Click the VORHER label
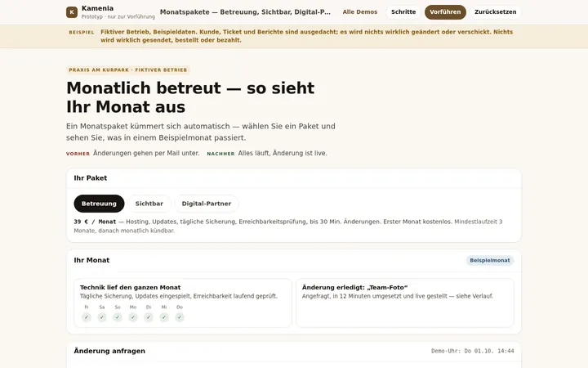Screen dimensions: 588x368 [x=78, y=154]
